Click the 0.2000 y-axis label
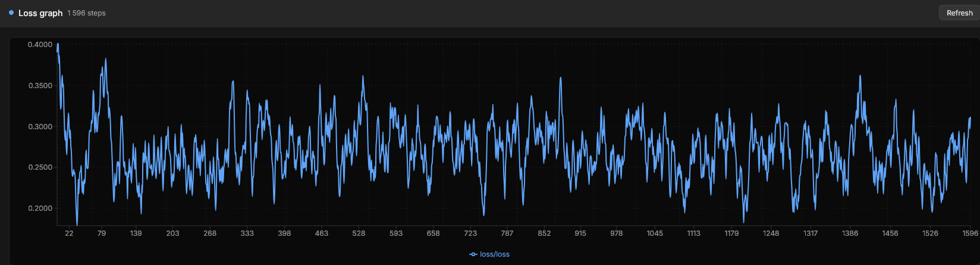 point(40,208)
